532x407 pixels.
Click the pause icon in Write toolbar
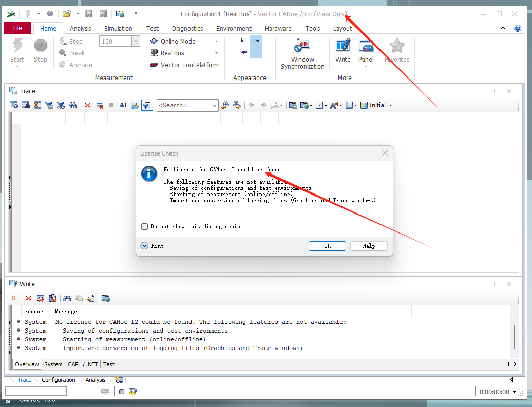13,298
